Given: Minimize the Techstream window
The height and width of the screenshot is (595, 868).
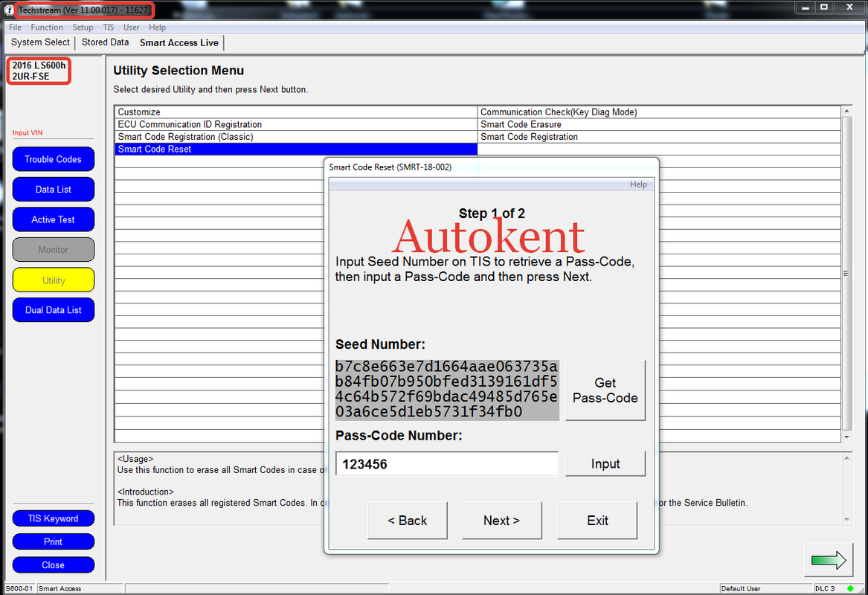Looking at the screenshot, I should click(x=805, y=7).
